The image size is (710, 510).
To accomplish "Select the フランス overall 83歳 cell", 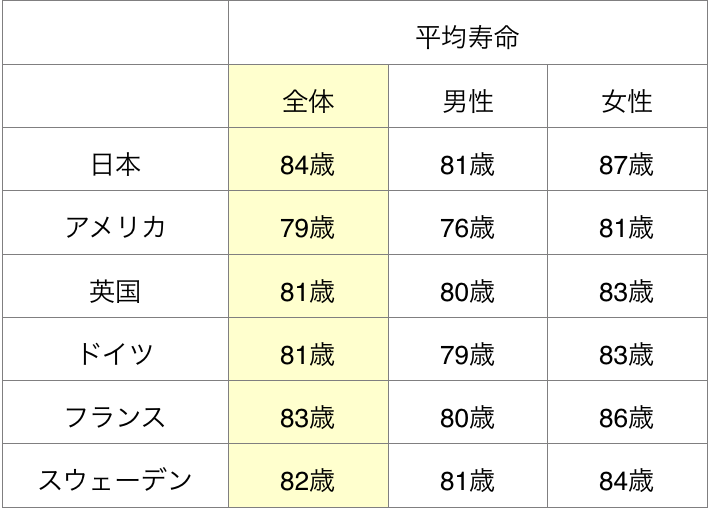I will pyautogui.click(x=308, y=417).
